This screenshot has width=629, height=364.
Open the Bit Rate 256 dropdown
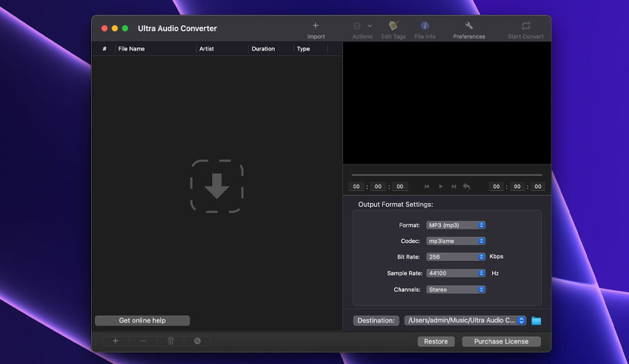pos(456,256)
